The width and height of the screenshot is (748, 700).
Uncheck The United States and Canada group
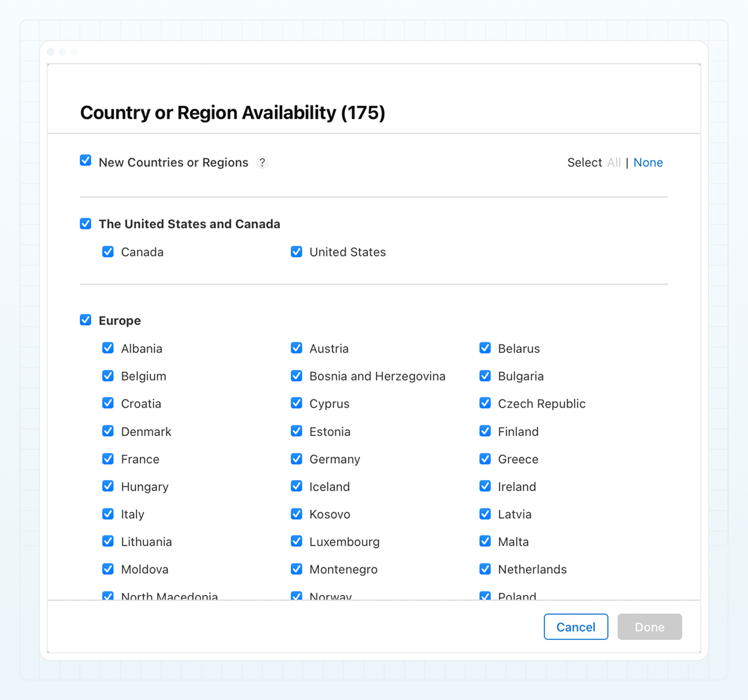85,223
